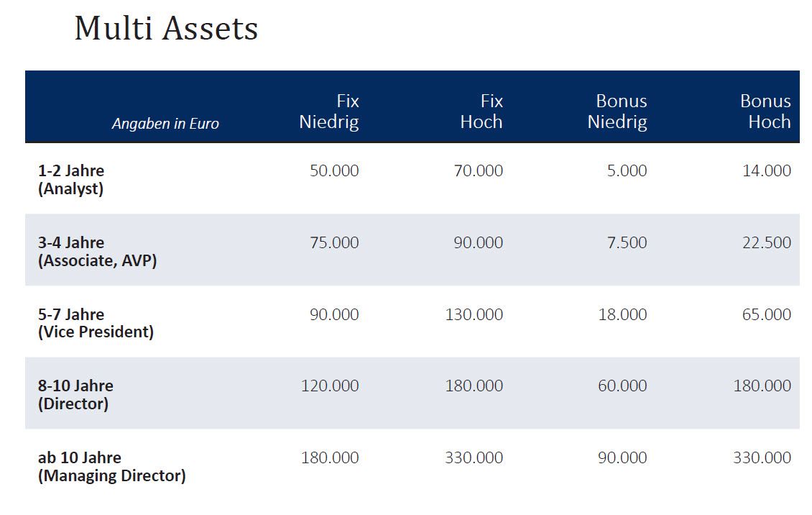This screenshot has width=812, height=515.
Task: Click the Analyst Fix Niedrig value 50.000
Action: point(334,171)
